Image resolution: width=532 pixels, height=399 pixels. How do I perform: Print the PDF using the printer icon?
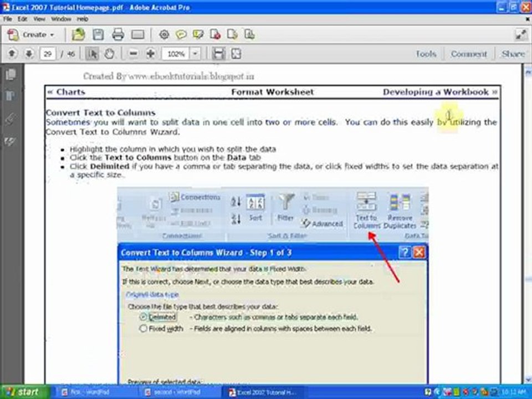[117, 34]
